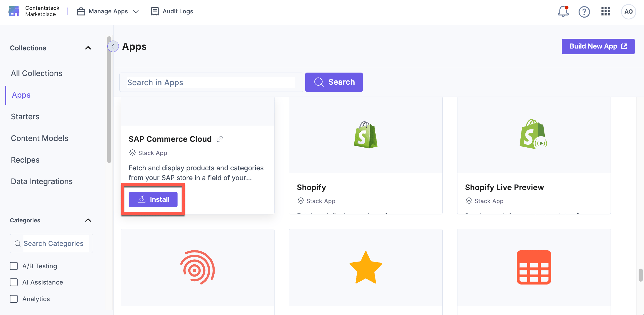644x315 pixels.
Task: Open Data Integrations collection
Action: tap(42, 181)
